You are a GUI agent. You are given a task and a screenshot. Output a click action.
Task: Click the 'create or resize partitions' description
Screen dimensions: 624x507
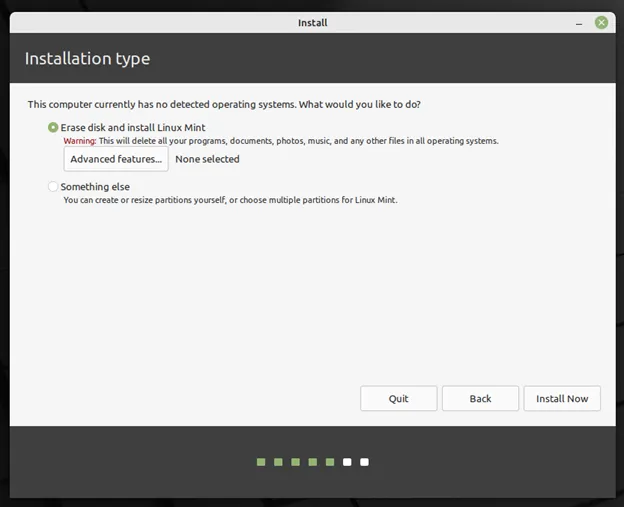click(230, 200)
